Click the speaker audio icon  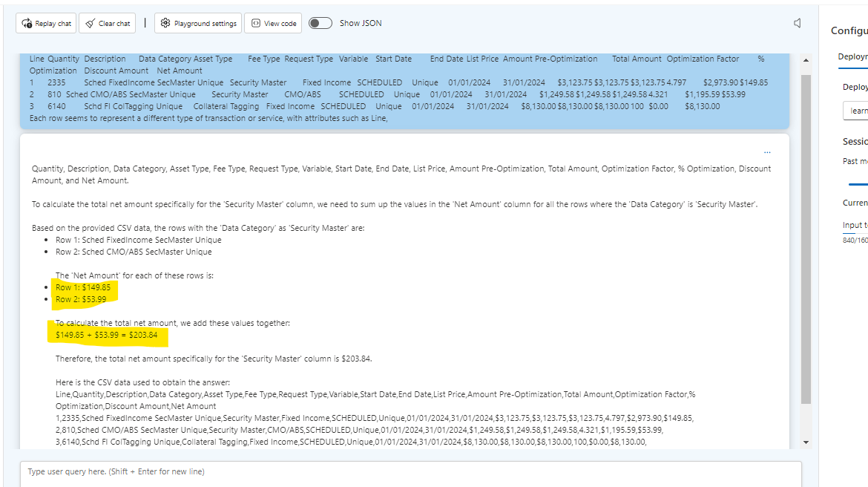click(x=797, y=23)
